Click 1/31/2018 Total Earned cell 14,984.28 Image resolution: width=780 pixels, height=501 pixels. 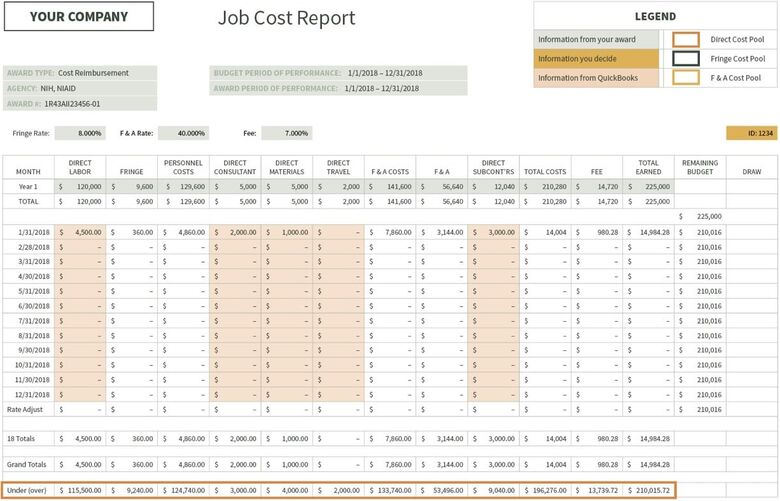(x=649, y=232)
